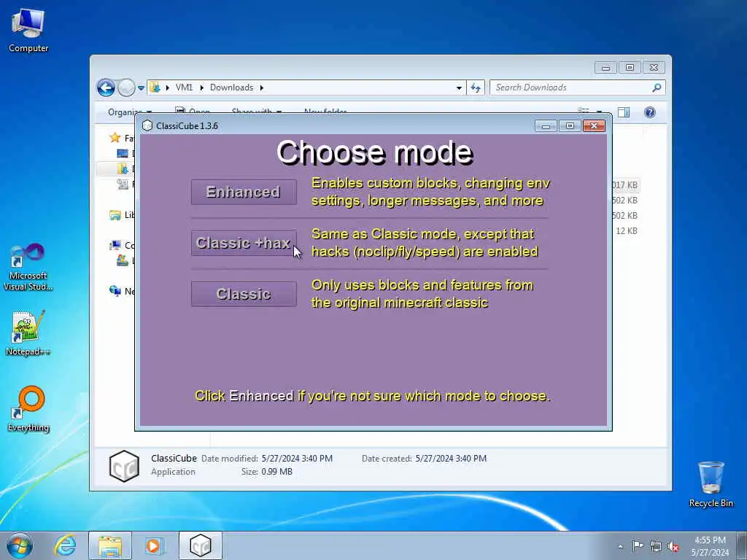Click the Size 0.99 MB value
747x560 pixels.
(x=276, y=472)
